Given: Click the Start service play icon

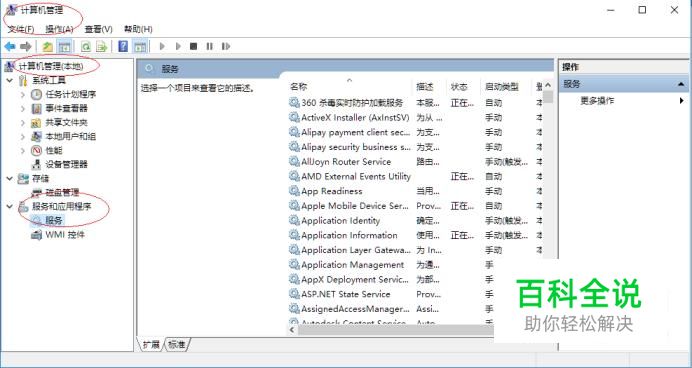Looking at the screenshot, I should (x=162, y=46).
